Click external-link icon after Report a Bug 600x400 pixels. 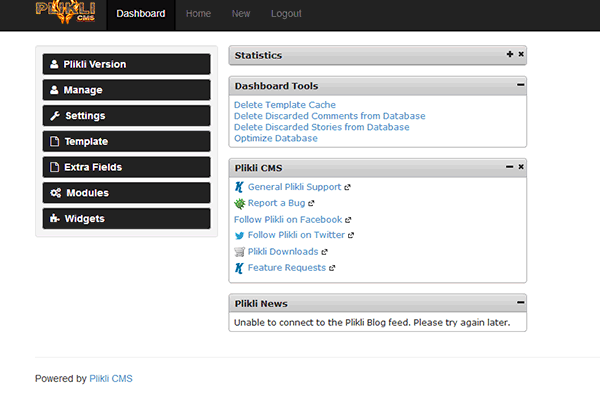tap(311, 203)
